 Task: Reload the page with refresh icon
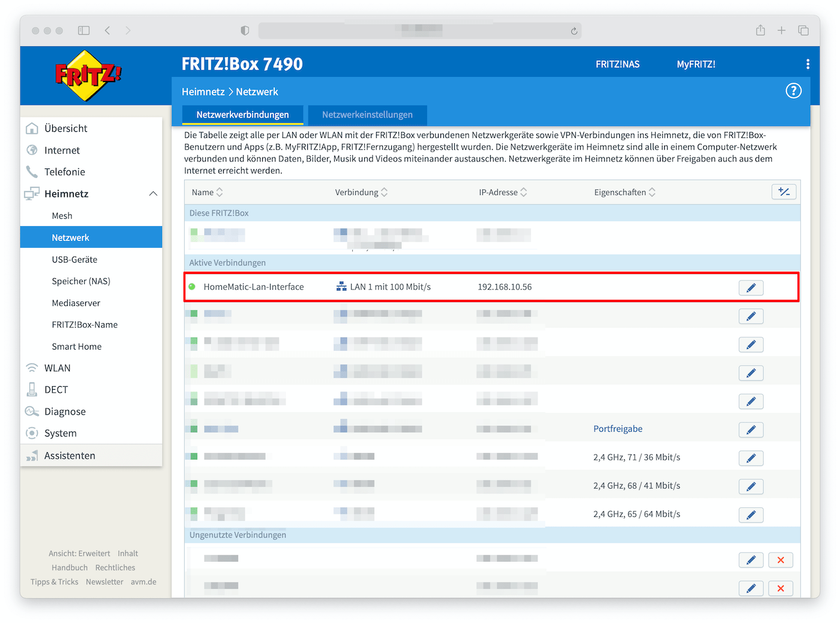(574, 31)
